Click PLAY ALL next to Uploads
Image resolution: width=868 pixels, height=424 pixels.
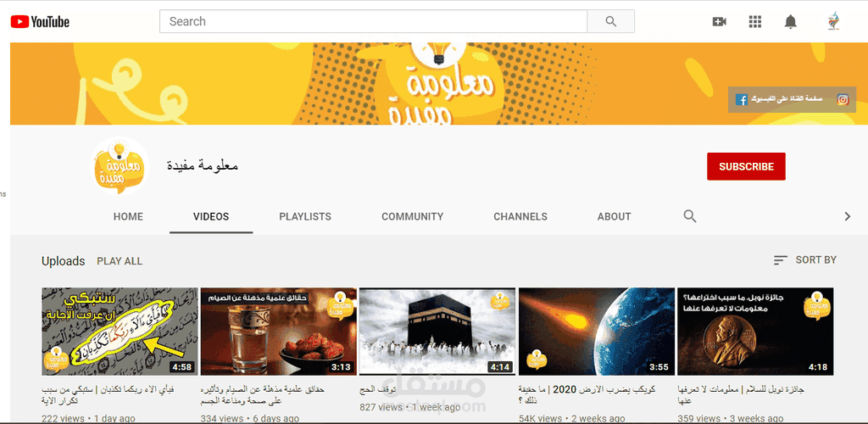(x=120, y=261)
